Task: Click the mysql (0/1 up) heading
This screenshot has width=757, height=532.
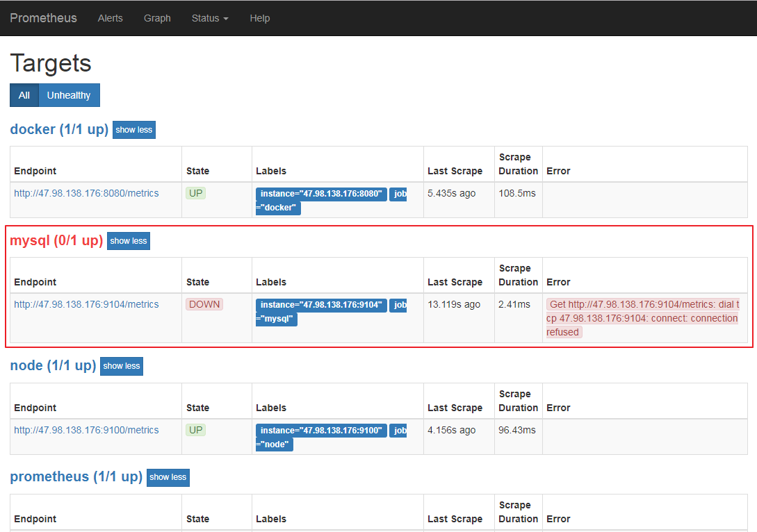Action: point(56,241)
